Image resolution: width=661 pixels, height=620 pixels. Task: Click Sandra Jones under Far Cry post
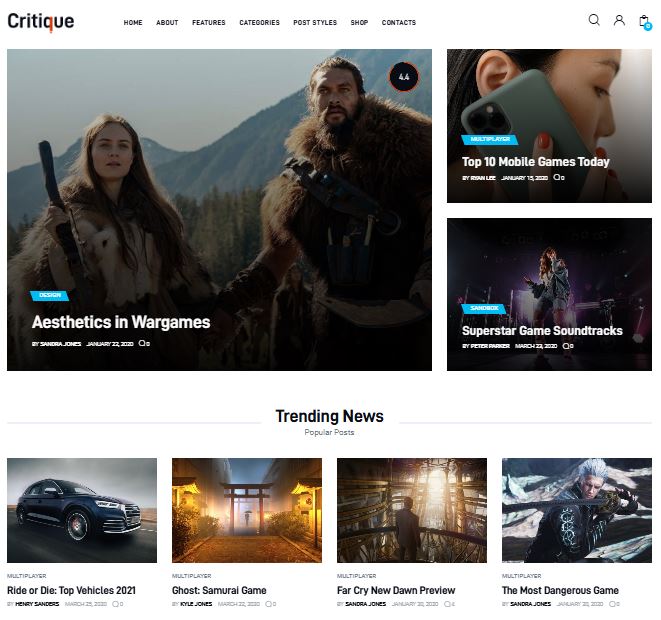(x=365, y=604)
